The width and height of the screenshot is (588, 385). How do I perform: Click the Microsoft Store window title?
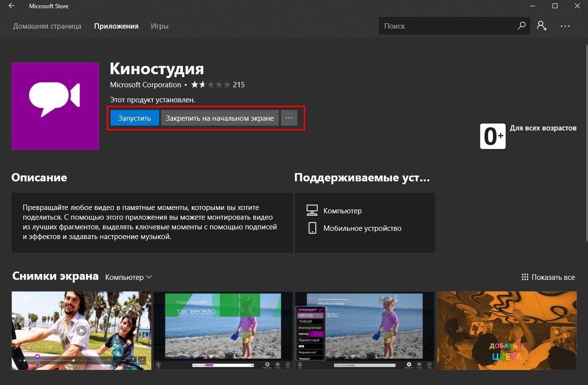49,6
